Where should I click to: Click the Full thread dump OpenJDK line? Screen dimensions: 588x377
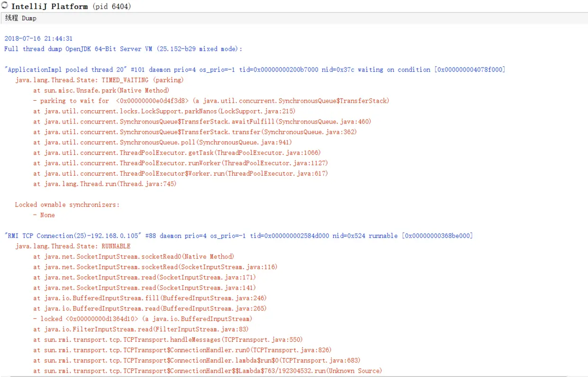(123, 49)
